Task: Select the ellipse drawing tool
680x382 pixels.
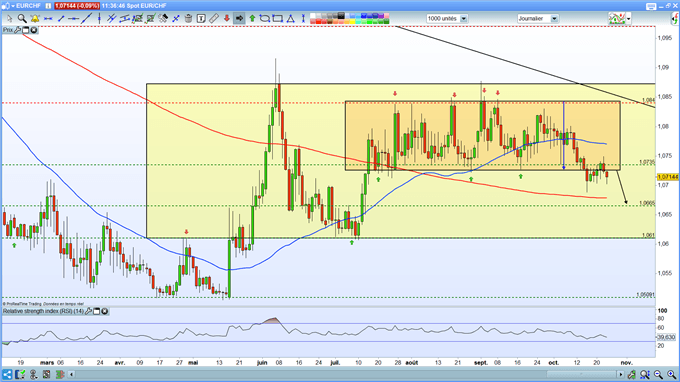Action: click(265, 18)
